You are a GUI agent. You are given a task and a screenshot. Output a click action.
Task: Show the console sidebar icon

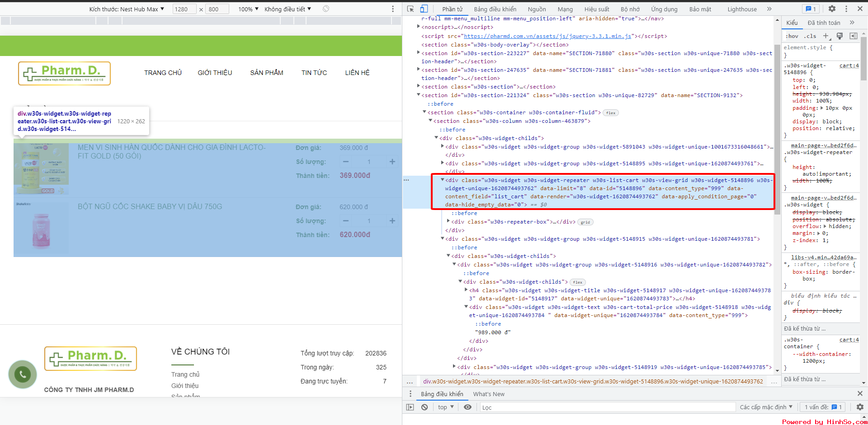(x=410, y=407)
